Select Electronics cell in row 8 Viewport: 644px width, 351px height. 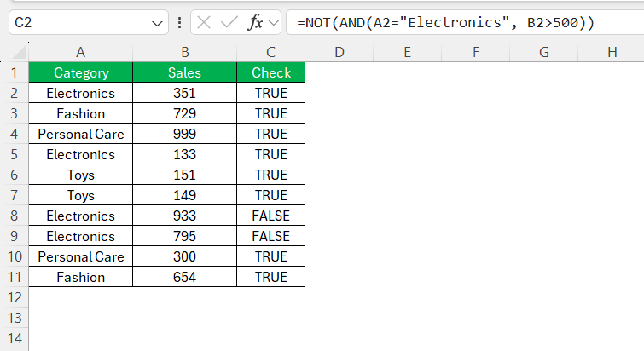click(81, 216)
